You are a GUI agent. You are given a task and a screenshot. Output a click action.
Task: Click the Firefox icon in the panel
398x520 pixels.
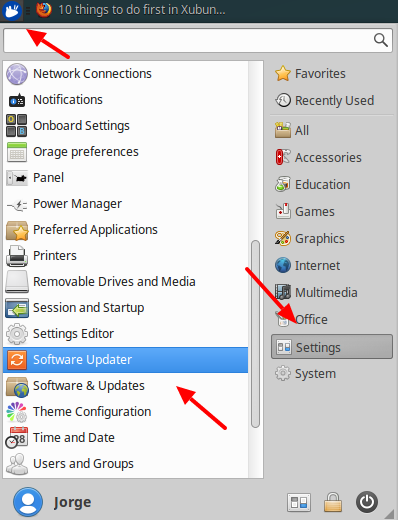point(44,10)
